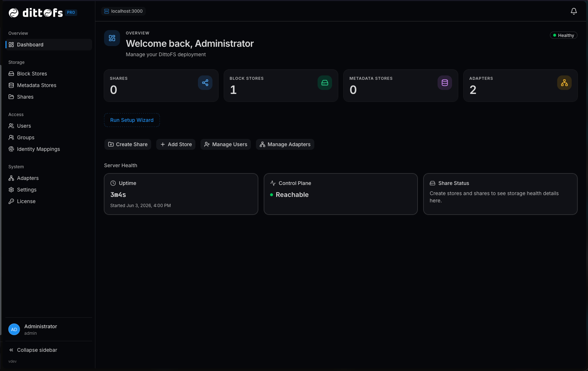Open the Metadata Stores count card

coord(401,86)
